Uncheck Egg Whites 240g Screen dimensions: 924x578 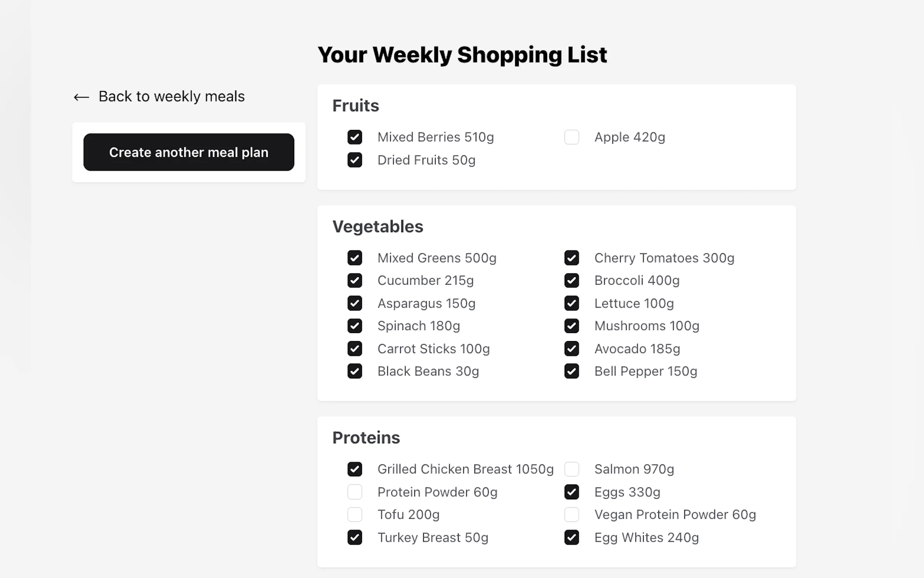(x=571, y=537)
